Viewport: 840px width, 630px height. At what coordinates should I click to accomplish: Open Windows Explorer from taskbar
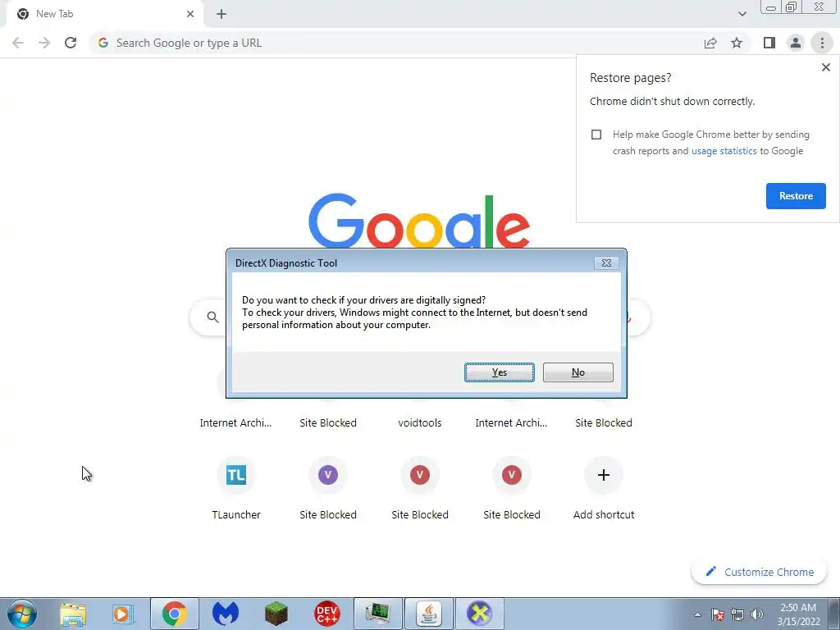[73, 614]
